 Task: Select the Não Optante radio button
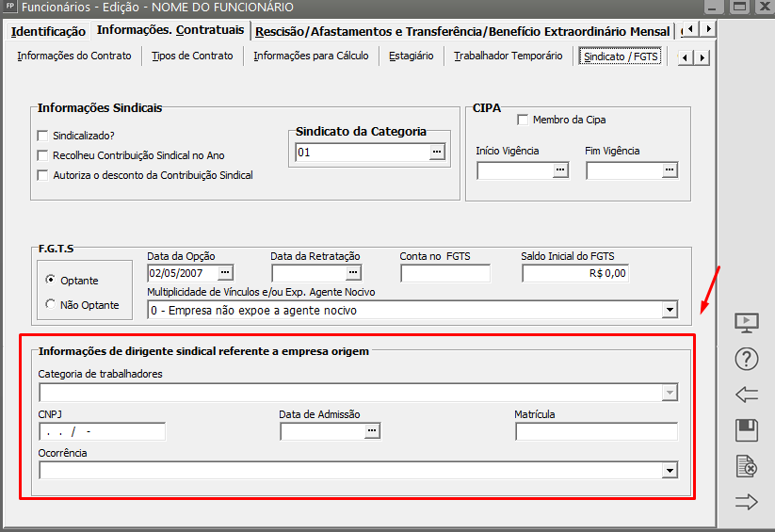[x=51, y=304]
